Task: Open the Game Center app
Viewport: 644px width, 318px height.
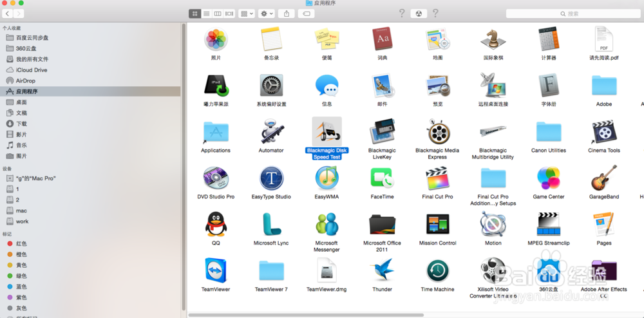Action: [x=549, y=178]
